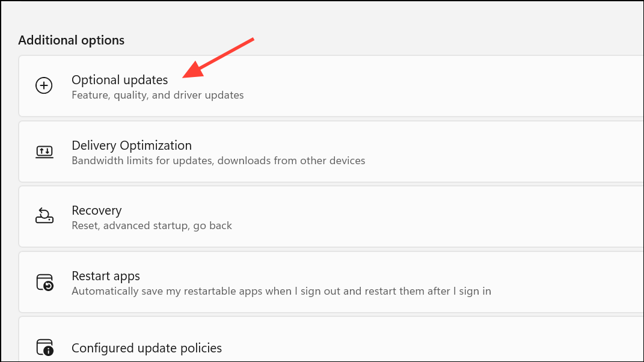Click the Configured update policies icon
644x362 pixels.
(x=44, y=347)
